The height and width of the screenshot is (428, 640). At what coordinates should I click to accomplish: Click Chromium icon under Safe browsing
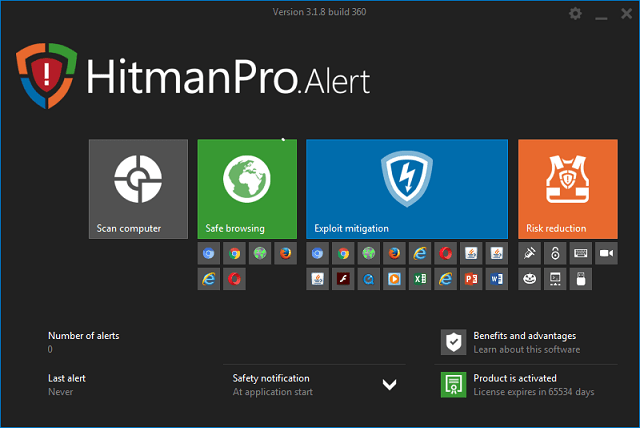tap(209, 253)
